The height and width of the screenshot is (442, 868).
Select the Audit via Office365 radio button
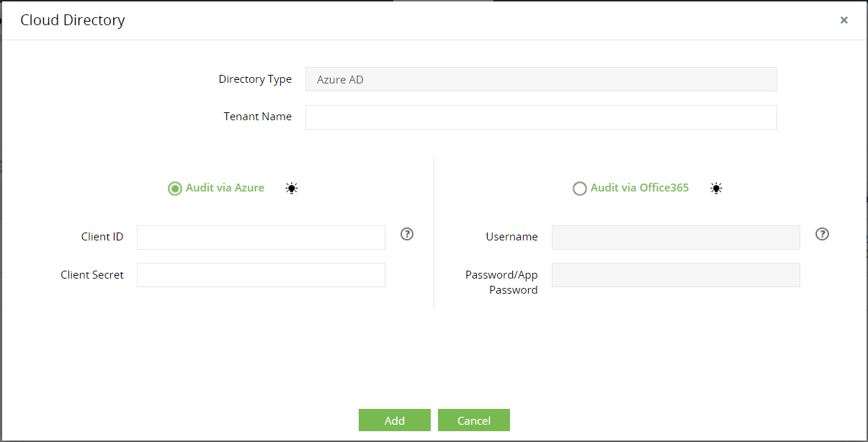(x=580, y=189)
